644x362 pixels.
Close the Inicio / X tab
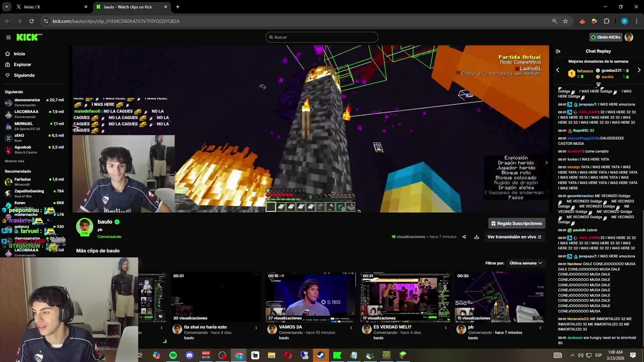(x=86, y=7)
